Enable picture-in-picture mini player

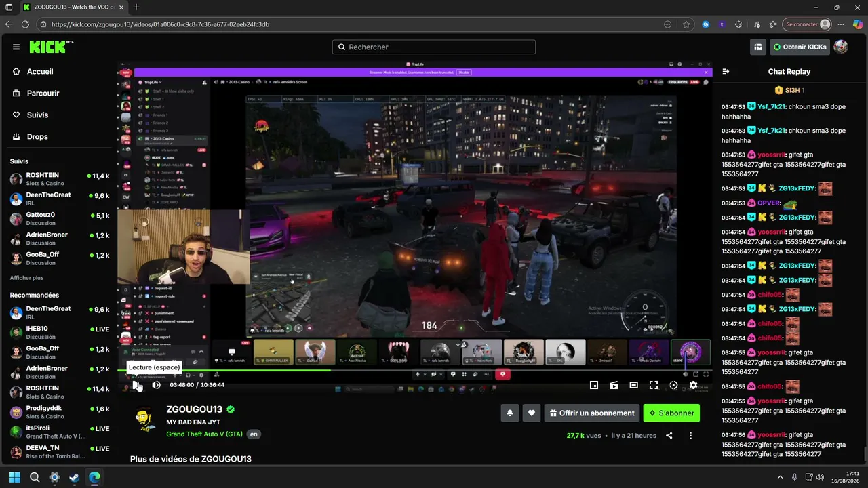click(x=594, y=385)
